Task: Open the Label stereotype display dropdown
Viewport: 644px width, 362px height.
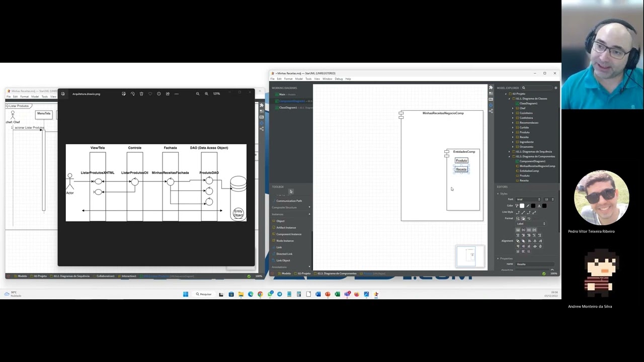Action: click(530, 224)
